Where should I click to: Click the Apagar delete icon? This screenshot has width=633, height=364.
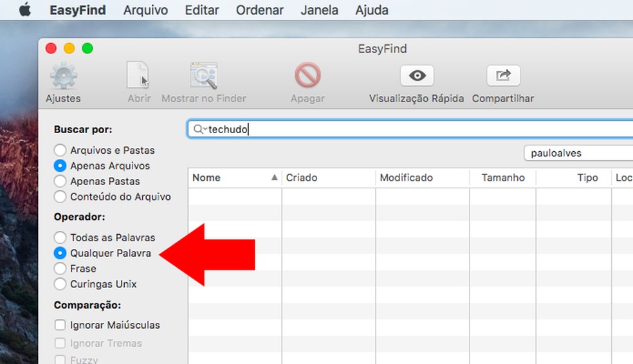click(307, 75)
